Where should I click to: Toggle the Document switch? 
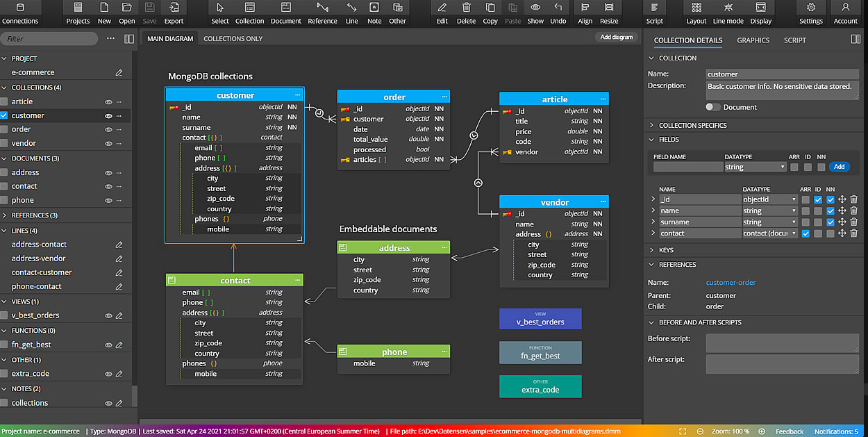point(712,107)
